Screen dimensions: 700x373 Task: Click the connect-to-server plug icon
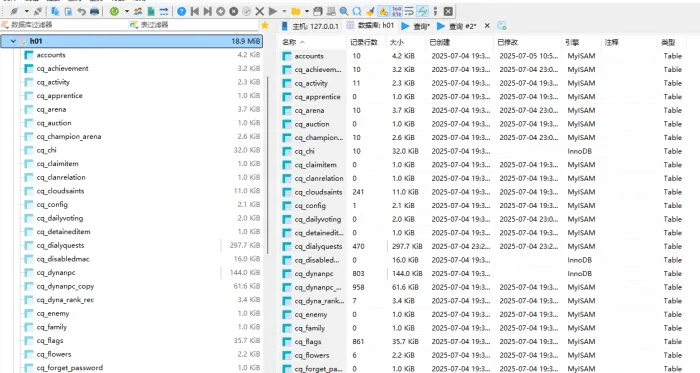pyautogui.click(x=14, y=11)
